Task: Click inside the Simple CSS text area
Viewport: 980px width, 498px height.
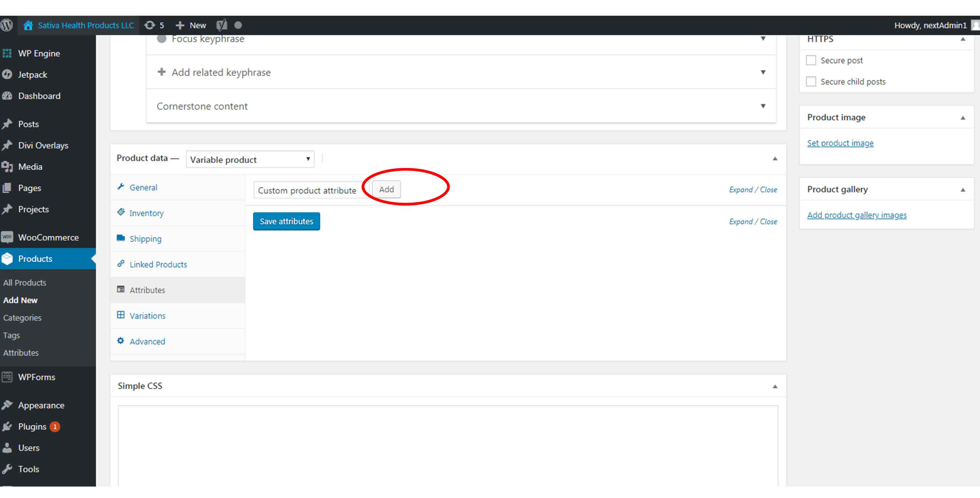Action: [448, 445]
